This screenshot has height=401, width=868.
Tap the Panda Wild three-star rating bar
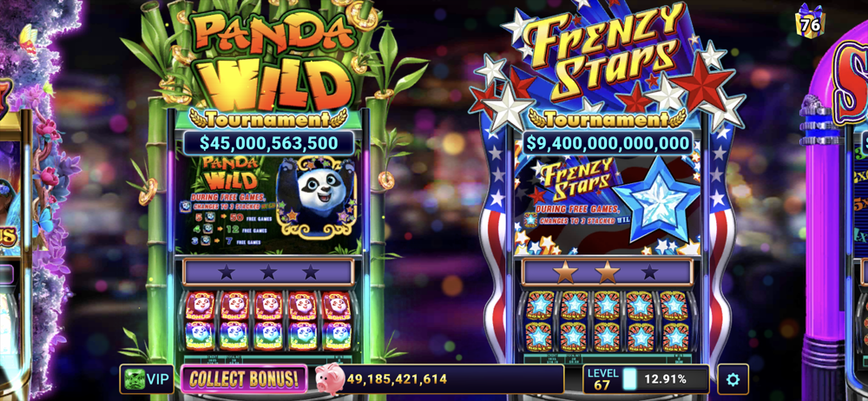(x=268, y=272)
